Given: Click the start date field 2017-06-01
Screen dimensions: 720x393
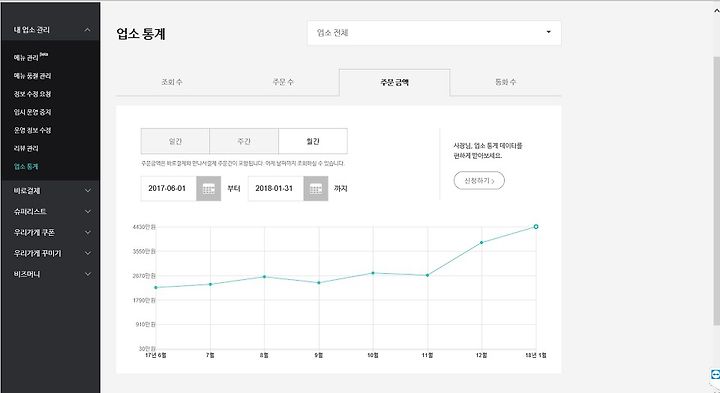Looking at the screenshot, I should point(169,189).
